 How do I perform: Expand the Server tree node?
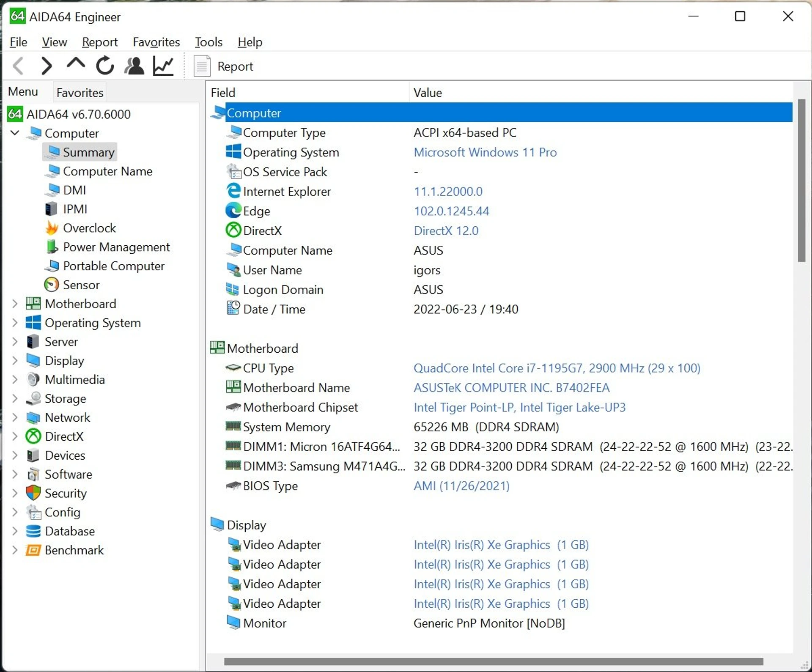[x=15, y=342]
